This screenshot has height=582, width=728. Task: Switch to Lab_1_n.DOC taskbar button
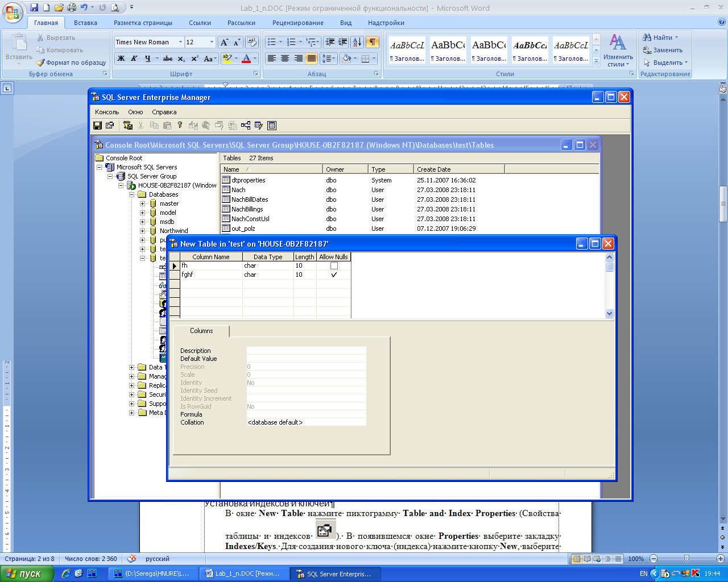tap(245, 573)
